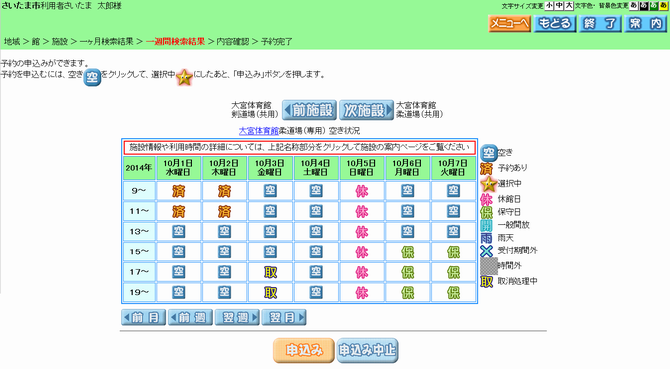Click the 10月5日 日曜日 column header

click(x=362, y=168)
